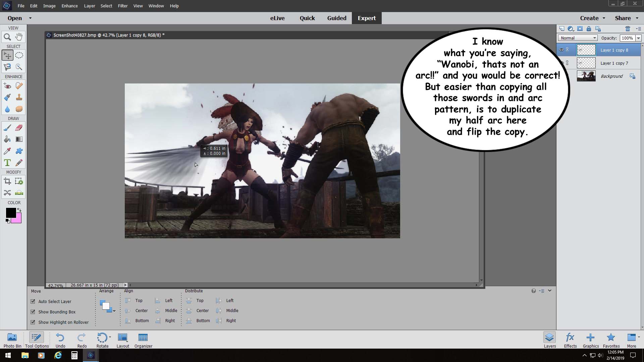The width and height of the screenshot is (644, 362).
Task: Click the Undo button
Action: pyautogui.click(x=60, y=340)
